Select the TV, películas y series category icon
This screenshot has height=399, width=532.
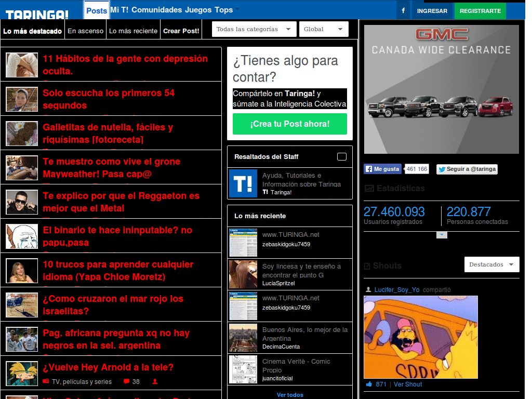[x=45, y=381]
